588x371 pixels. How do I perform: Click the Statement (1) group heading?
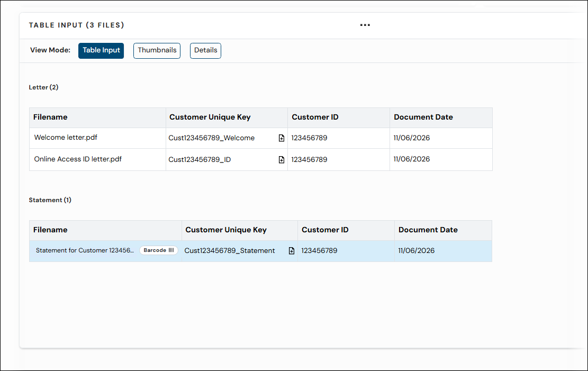[50, 200]
